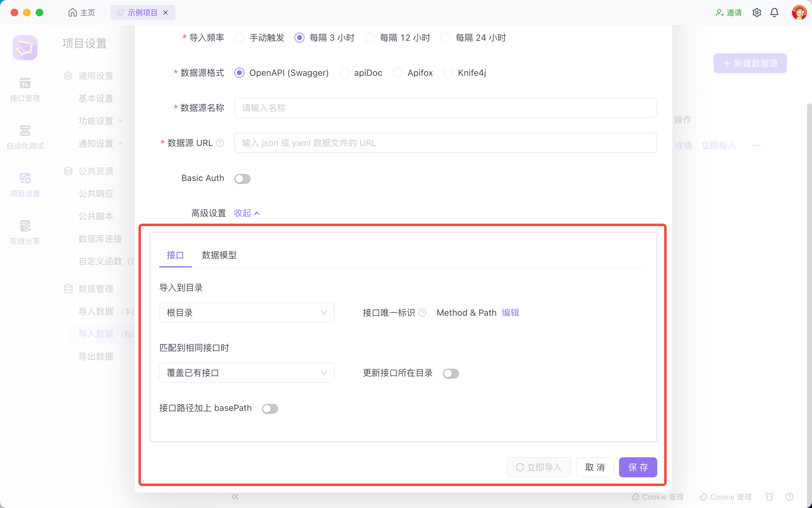Click the 数据源名称 input field
Viewport: 812px width, 508px height.
point(445,108)
